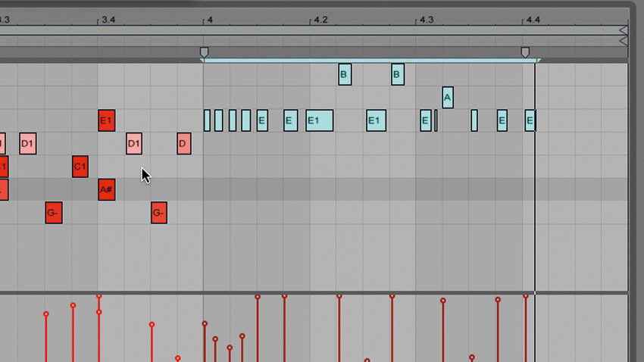Image resolution: width=644 pixels, height=362 pixels.
Task: Click the 4.2 beat label in ruler
Action: (320, 20)
